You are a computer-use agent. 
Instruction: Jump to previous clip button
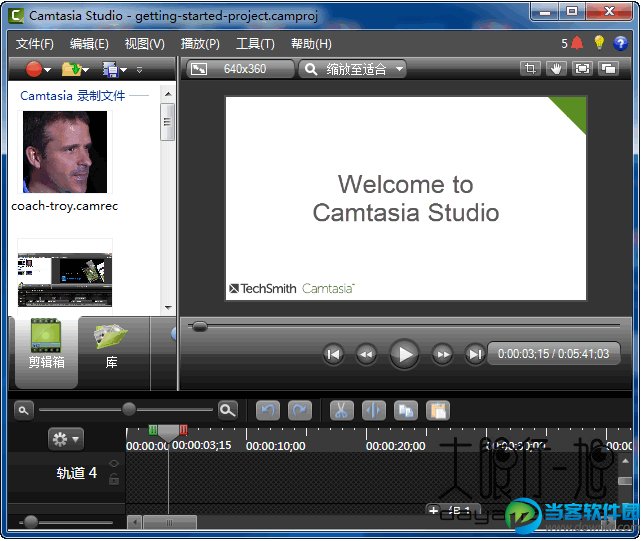coord(333,355)
